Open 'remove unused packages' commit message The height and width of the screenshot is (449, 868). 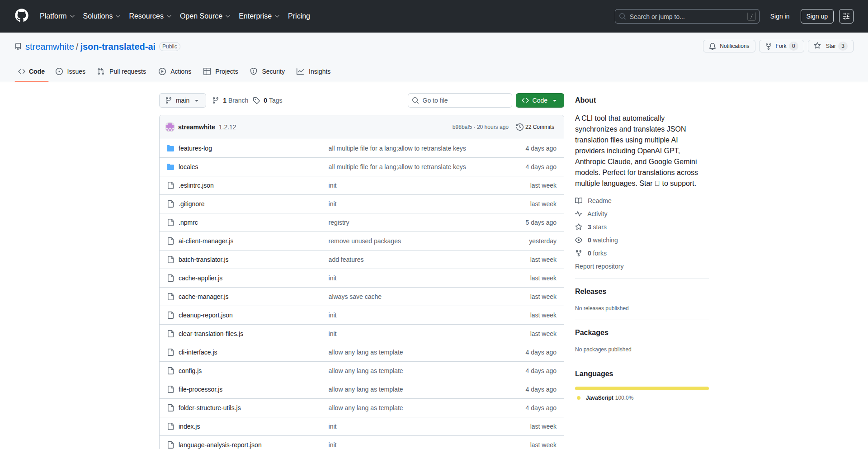coord(364,241)
